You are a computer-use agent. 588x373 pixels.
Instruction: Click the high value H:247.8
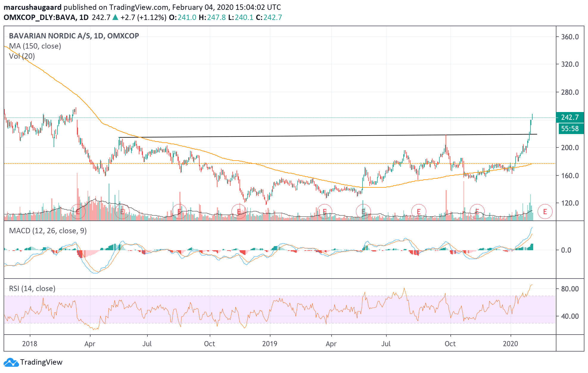tap(212, 18)
